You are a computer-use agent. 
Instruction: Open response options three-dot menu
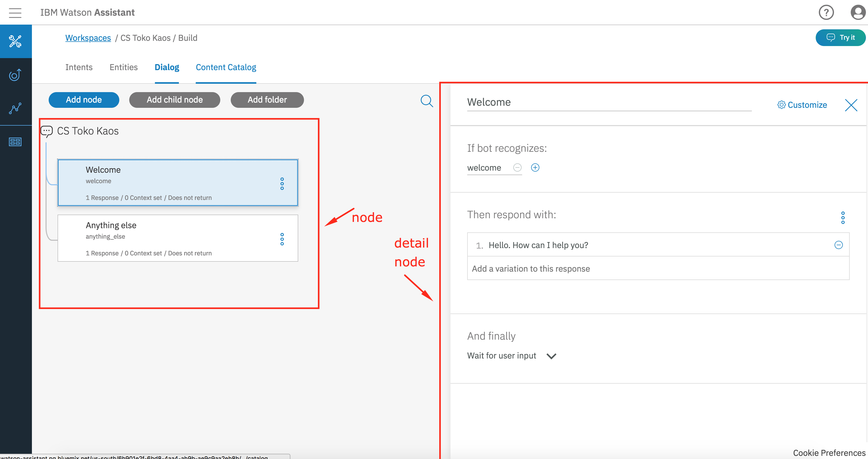843,218
